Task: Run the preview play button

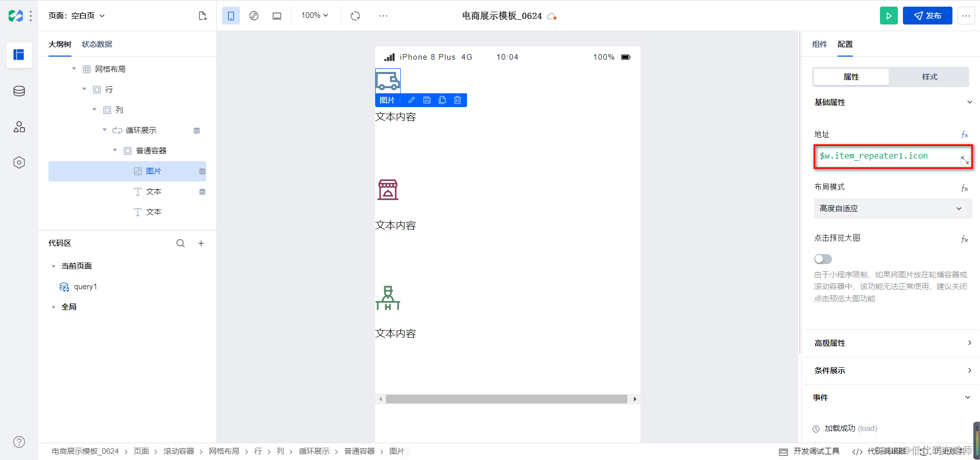Action: tap(889, 16)
